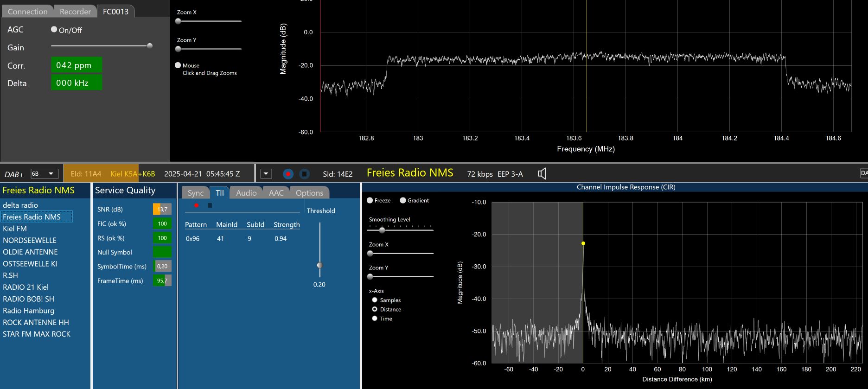Click the yellow peak marker on CIR graph

coord(583,243)
